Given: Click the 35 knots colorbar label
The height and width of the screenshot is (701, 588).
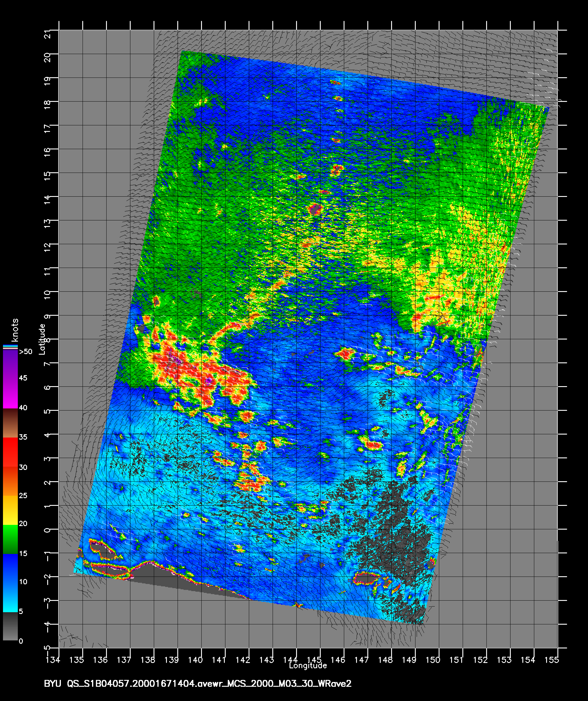Looking at the screenshot, I should click(x=23, y=437).
